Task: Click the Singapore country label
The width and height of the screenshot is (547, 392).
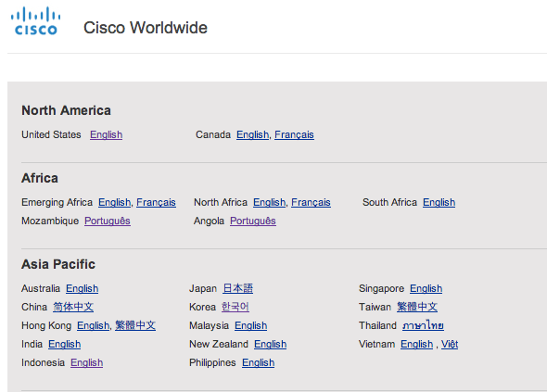Action: pyautogui.click(x=382, y=288)
